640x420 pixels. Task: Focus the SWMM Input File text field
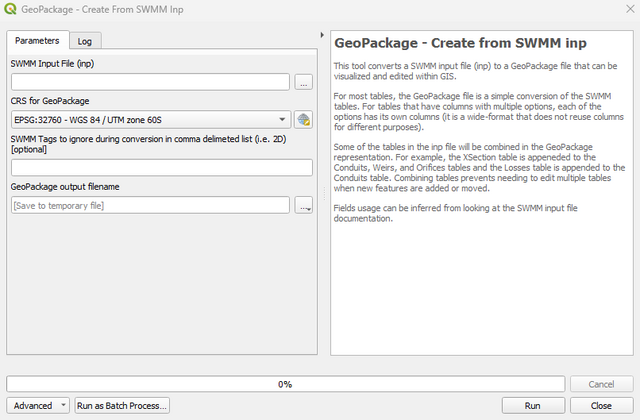coord(150,82)
